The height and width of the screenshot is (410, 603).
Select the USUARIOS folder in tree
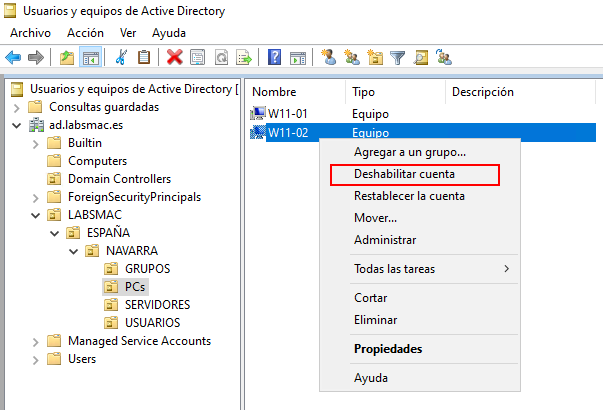(x=152, y=323)
